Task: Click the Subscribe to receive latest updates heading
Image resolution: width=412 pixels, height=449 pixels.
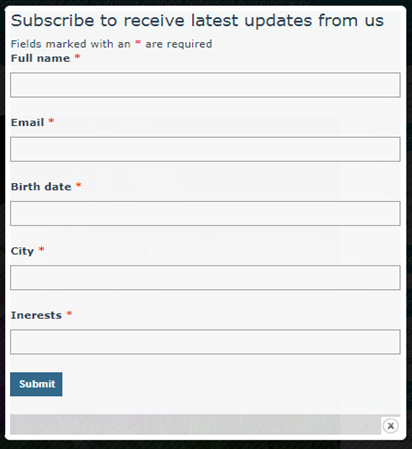Action: coord(197,21)
